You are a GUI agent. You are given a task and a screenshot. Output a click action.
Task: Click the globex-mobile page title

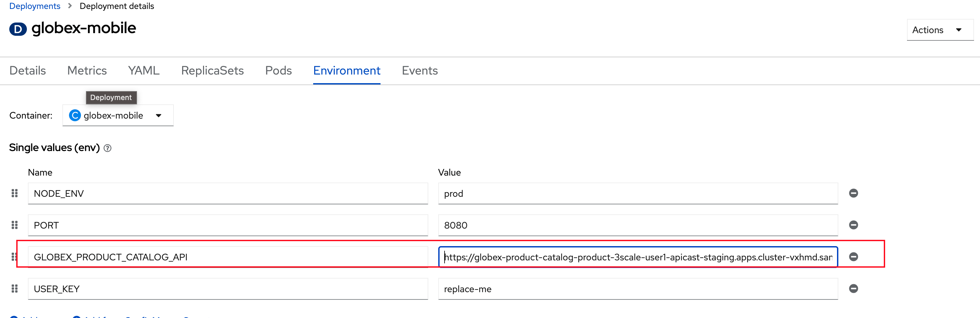click(x=84, y=28)
